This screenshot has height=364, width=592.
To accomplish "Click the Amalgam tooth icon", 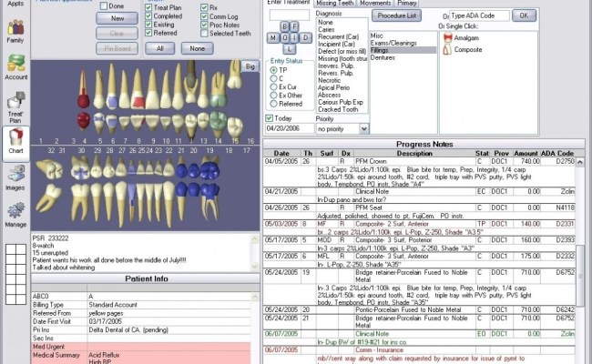I will pyautogui.click(x=448, y=37).
